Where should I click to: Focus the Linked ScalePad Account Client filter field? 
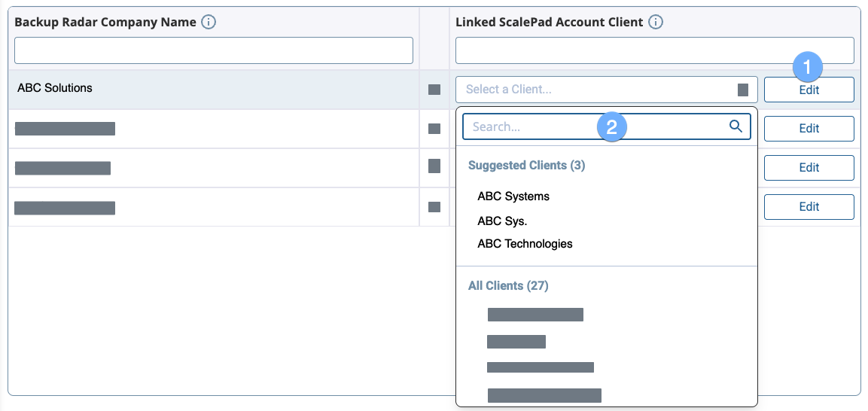[x=654, y=50]
